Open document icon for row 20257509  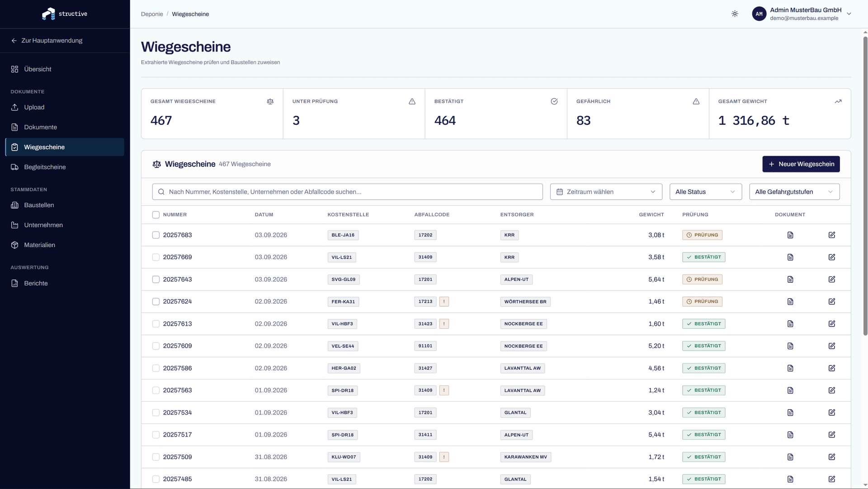pyautogui.click(x=790, y=457)
